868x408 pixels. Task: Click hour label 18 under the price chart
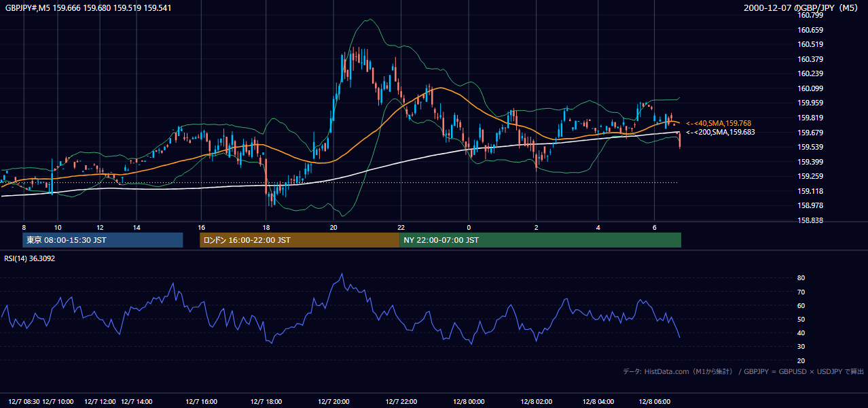click(x=266, y=227)
